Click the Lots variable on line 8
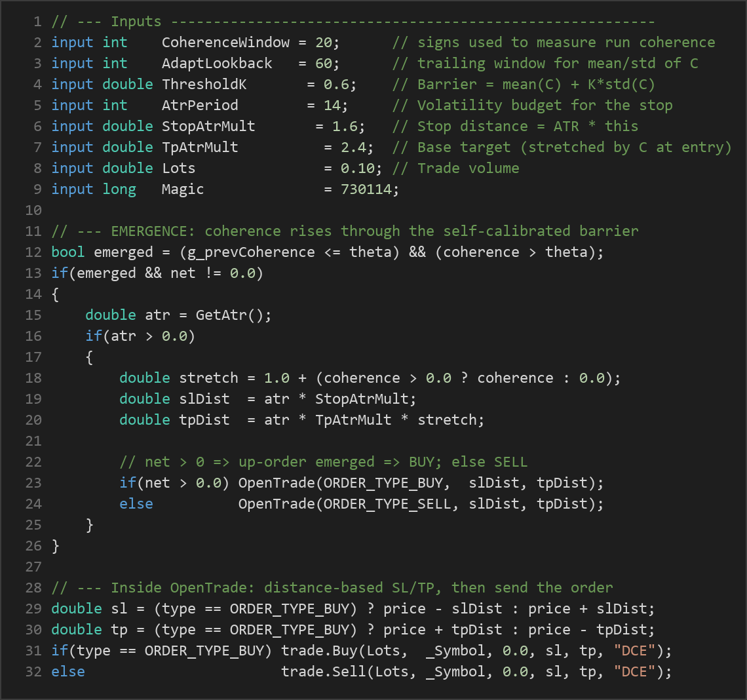 pyautogui.click(x=178, y=168)
